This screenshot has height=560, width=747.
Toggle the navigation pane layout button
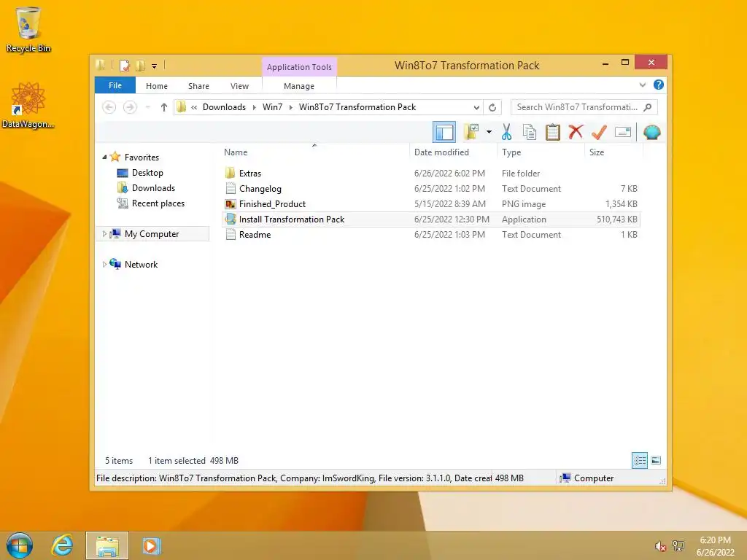point(444,132)
